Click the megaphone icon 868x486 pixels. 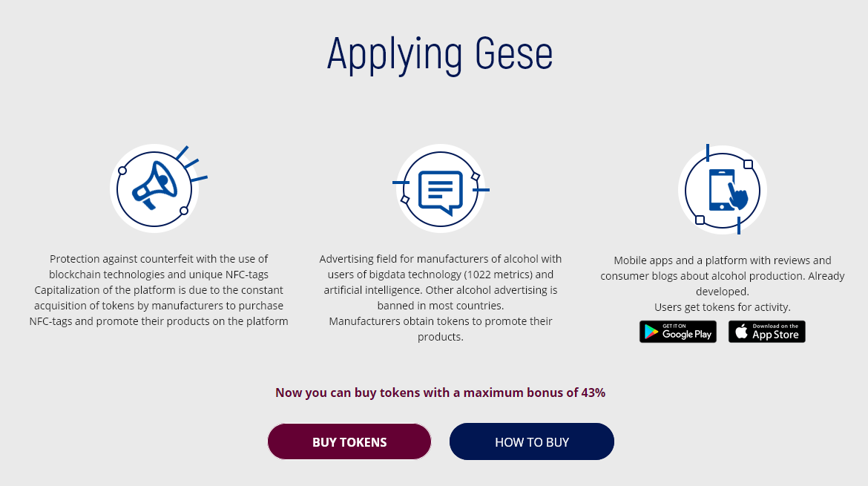coord(154,188)
